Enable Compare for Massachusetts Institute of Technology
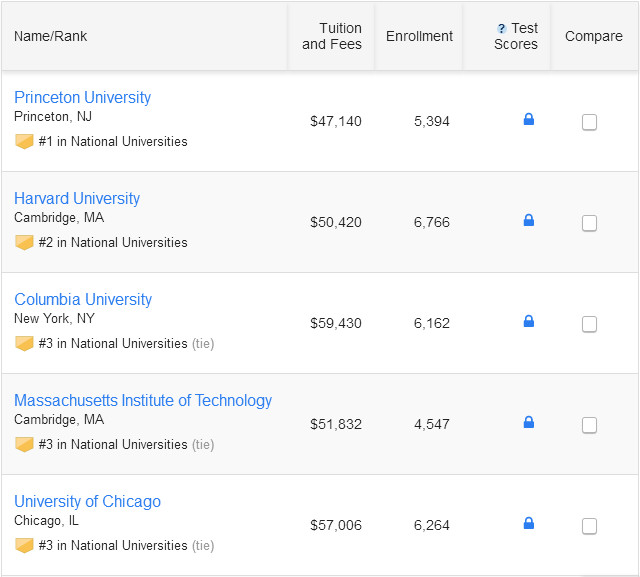640x577 pixels. pyautogui.click(x=589, y=425)
